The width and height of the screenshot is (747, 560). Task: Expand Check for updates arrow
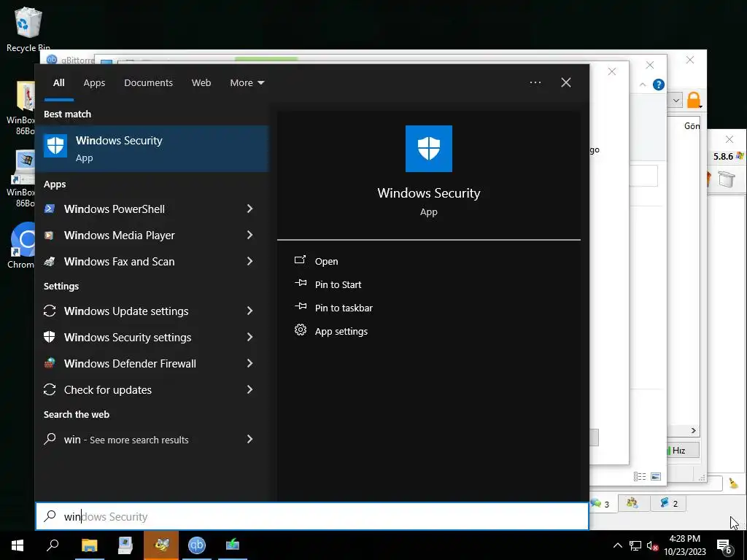[x=249, y=389]
